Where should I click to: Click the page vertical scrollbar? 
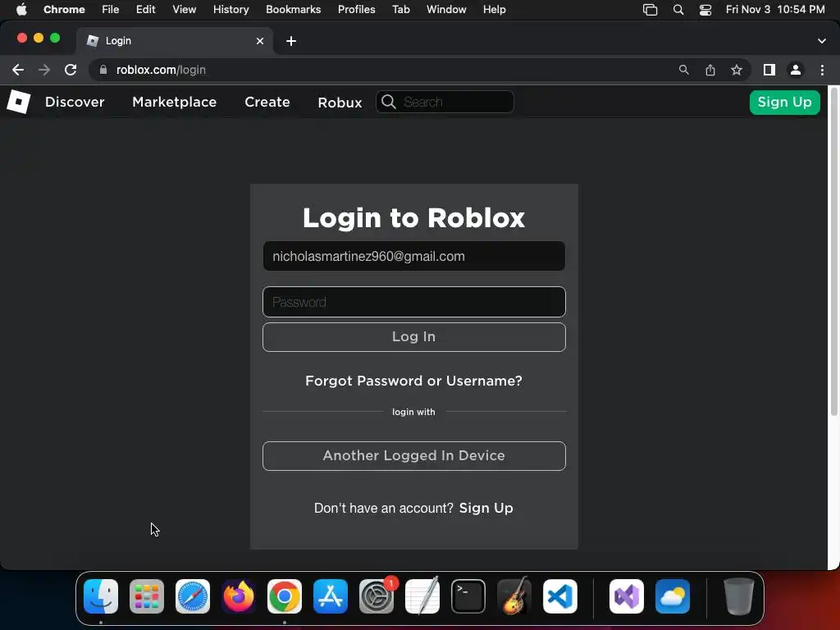pos(834,252)
